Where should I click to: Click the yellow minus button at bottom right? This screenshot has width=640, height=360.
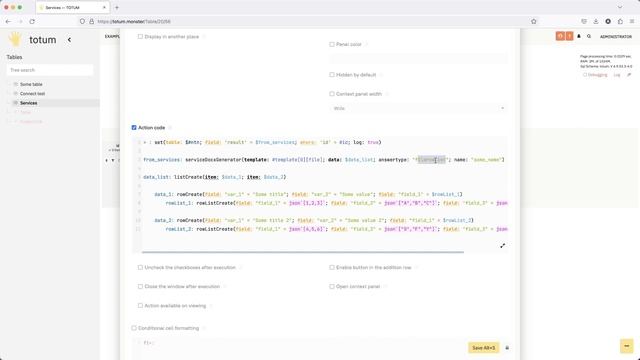click(627, 346)
